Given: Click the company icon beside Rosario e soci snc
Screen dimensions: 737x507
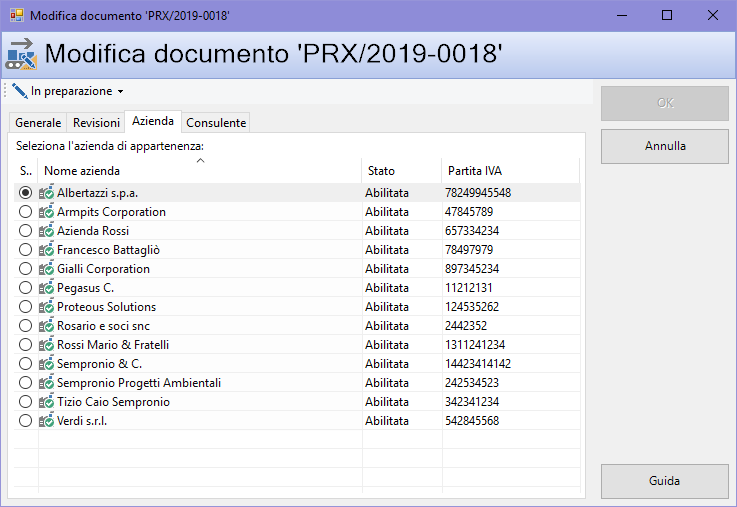Looking at the screenshot, I should (x=47, y=326).
